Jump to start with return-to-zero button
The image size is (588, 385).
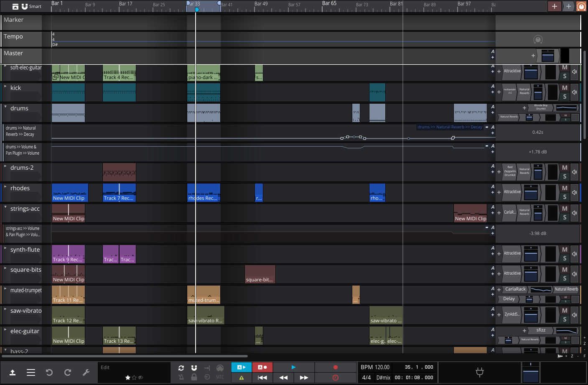262,377
